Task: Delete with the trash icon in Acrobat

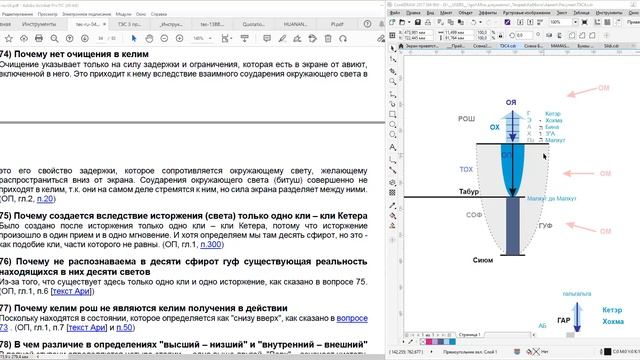Action: (328, 38)
